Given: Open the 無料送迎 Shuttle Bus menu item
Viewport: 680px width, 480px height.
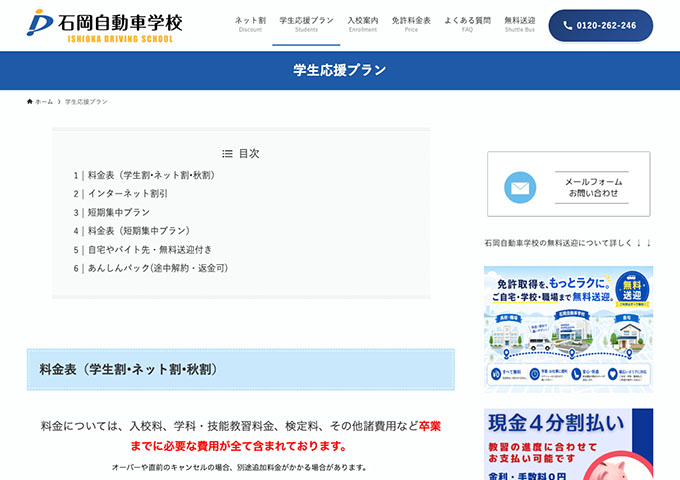Looking at the screenshot, I should 520,24.
